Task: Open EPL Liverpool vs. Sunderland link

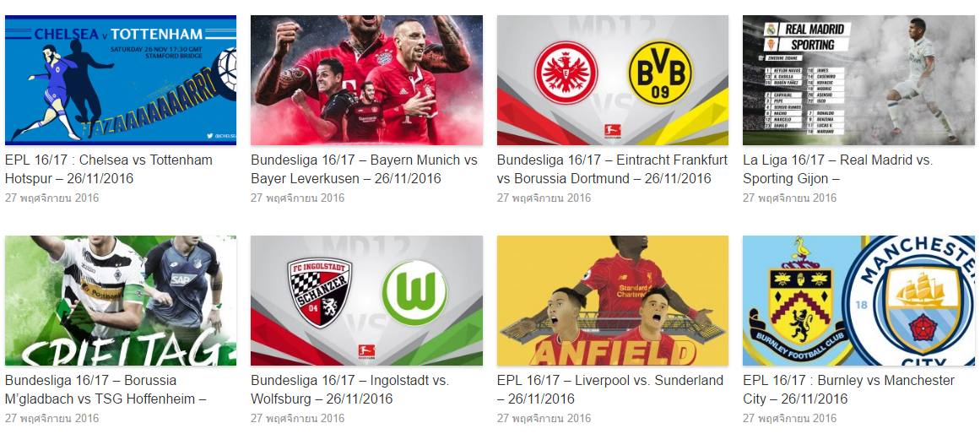Action: 610,389
